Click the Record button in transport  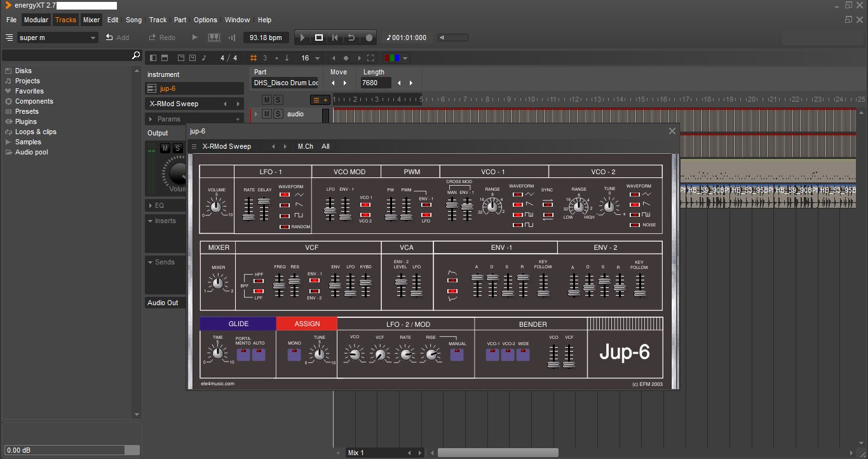(369, 38)
